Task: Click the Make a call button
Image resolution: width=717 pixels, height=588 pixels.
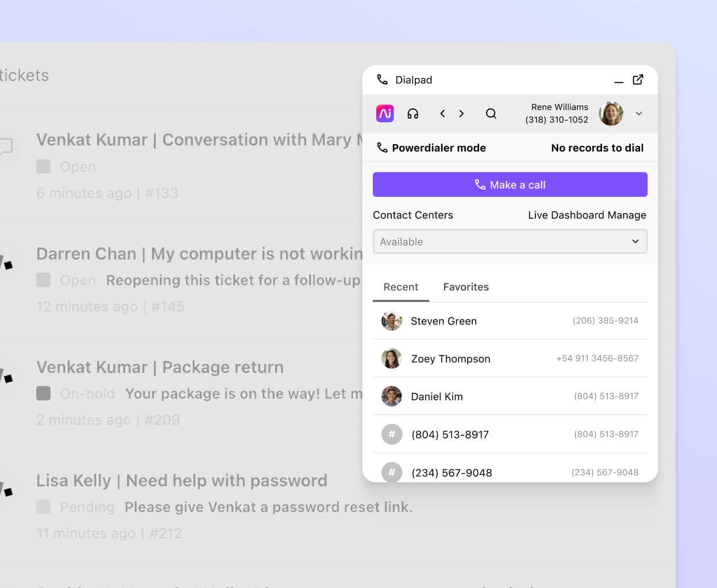Action: tap(510, 184)
